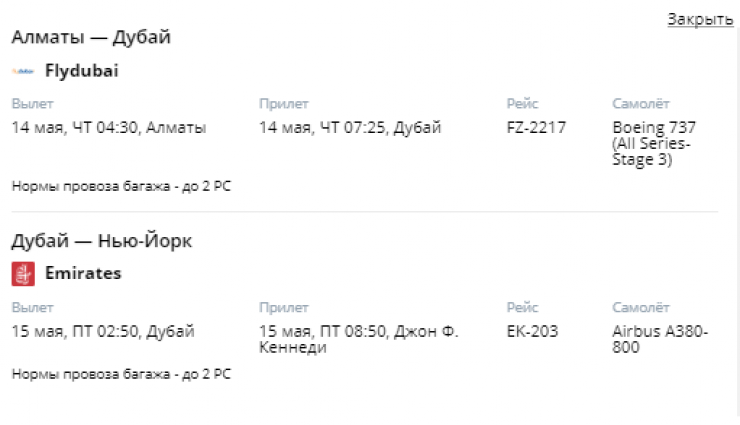
Task: Click the Flydubai airline logo icon
Action: coord(23,71)
